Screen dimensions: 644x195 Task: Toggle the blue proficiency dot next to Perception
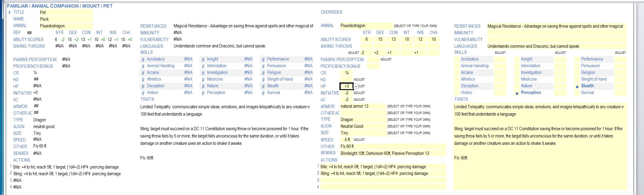517,93
